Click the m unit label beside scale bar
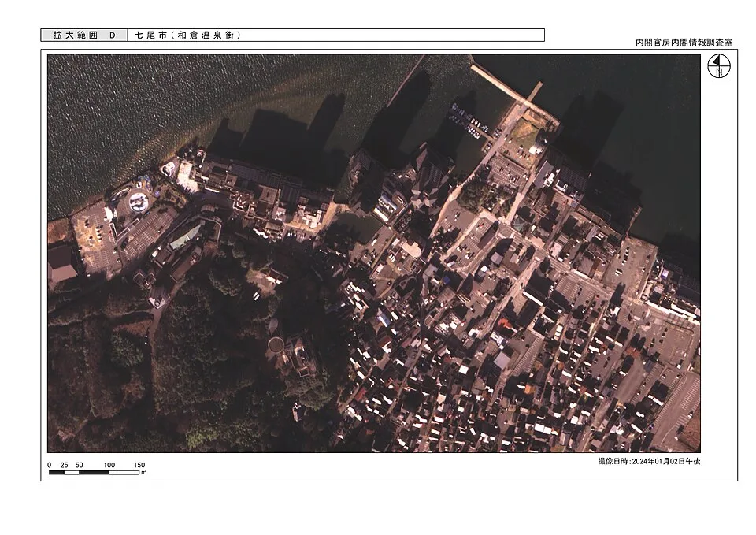This screenshot has width=756, height=535. [x=143, y=473]
